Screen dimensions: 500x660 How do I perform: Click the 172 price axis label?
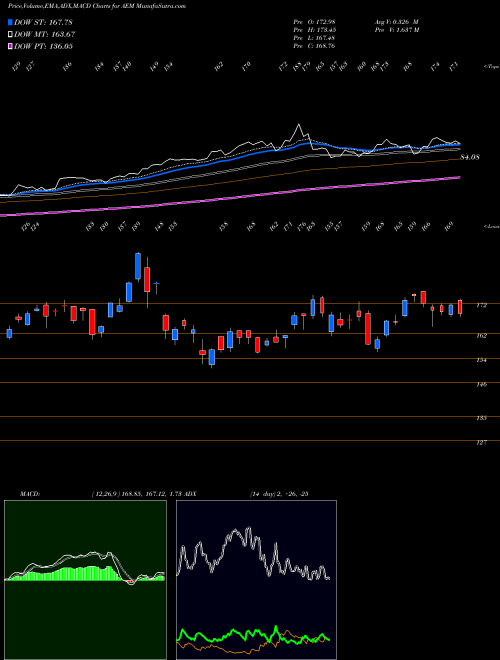[x=482, y=305]
